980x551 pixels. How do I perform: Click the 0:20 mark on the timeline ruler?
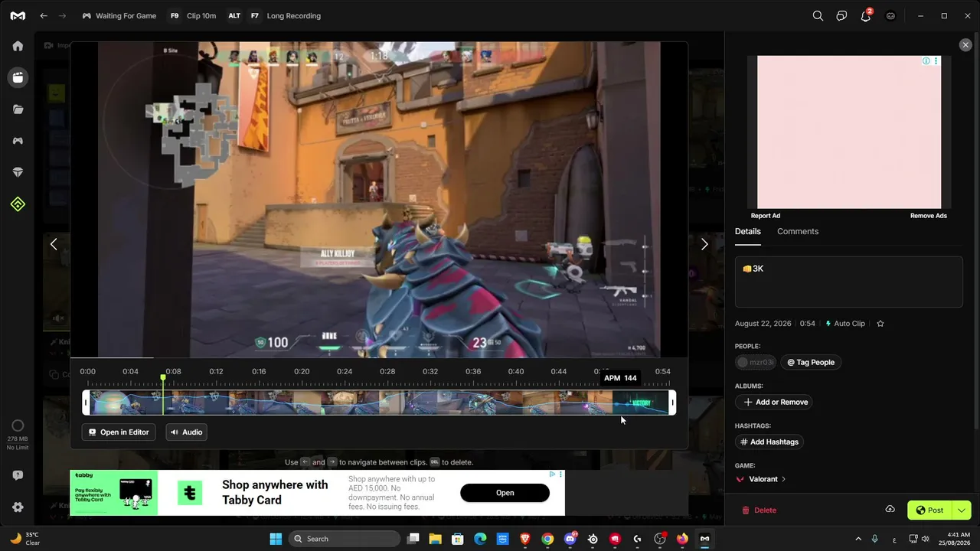point(302,372)
